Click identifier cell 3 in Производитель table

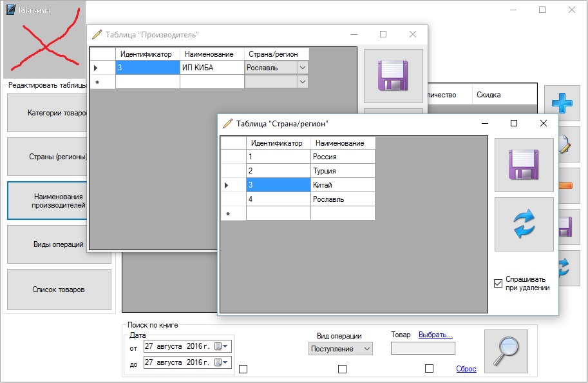pos(147,68)
